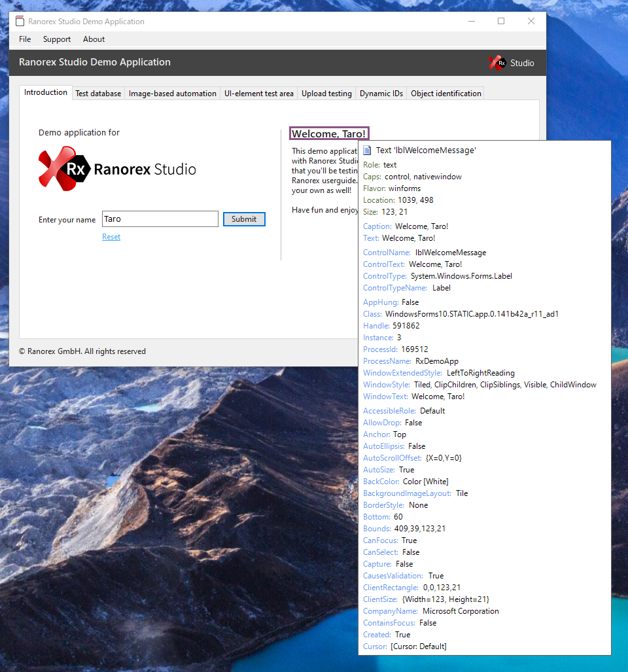Click the large Ranorex Rx logo image
This screenshot has width=628, height=672.
click(x=117, y=169)
